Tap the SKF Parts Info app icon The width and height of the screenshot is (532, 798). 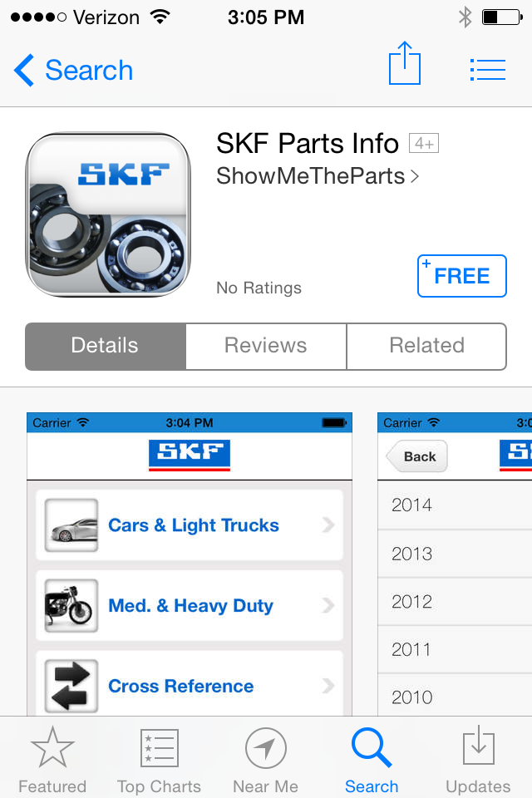point(108,214)
